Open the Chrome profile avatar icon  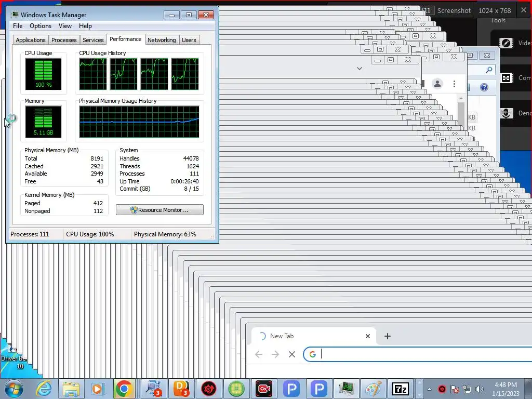coord(437,84)
